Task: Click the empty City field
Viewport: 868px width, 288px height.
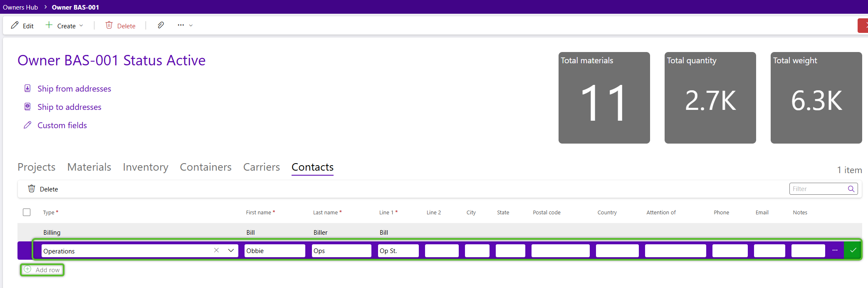Action: coord(477,251)
